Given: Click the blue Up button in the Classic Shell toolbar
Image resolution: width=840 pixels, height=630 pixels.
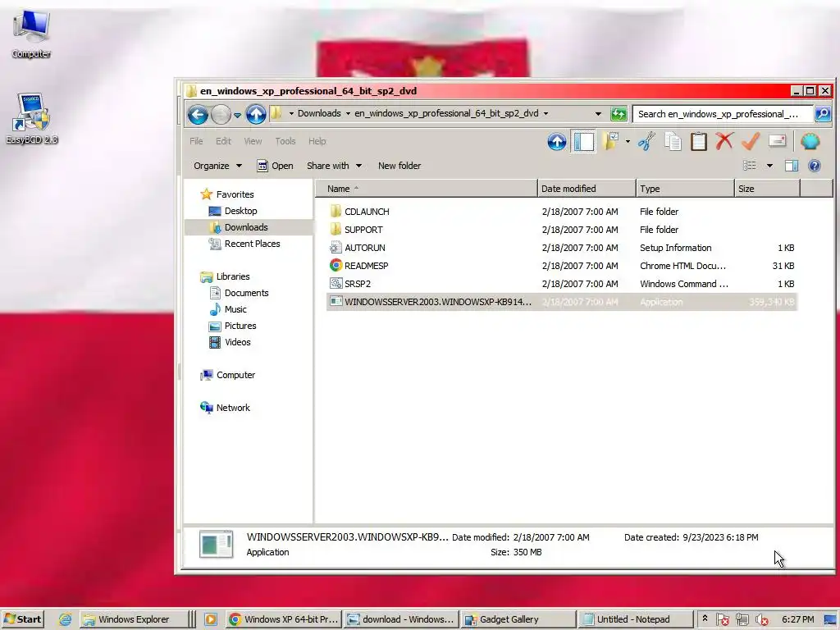Looking at the screenshot, I should point(557,141).
